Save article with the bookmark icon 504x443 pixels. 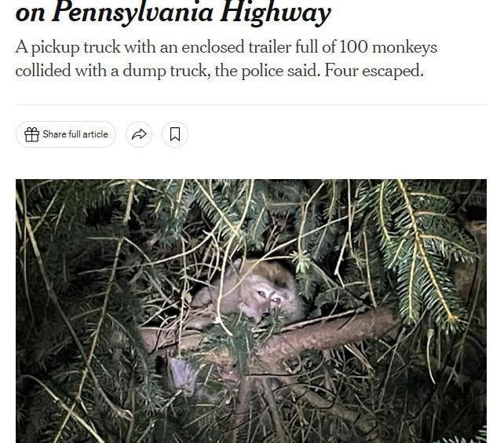coord(175,134)
